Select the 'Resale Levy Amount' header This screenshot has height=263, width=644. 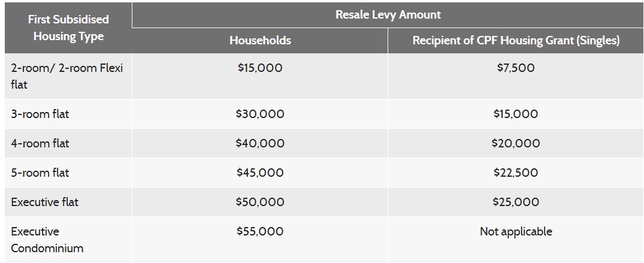[388, 15]
